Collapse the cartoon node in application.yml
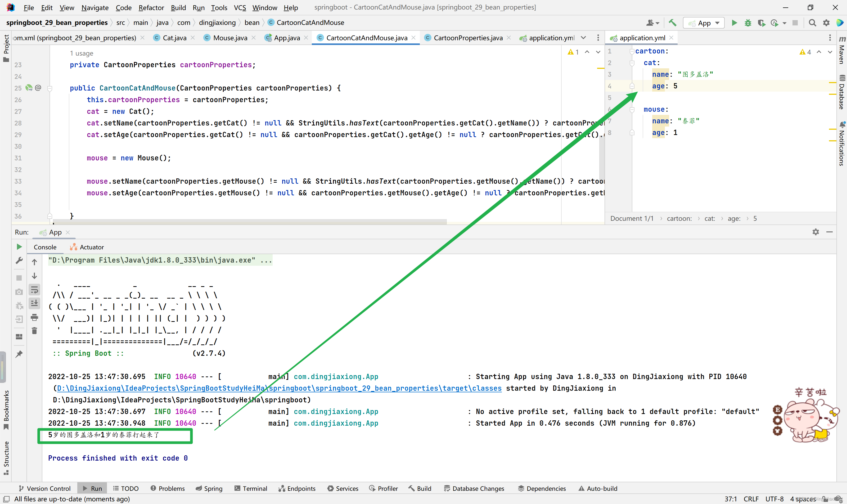 point(632,51)
